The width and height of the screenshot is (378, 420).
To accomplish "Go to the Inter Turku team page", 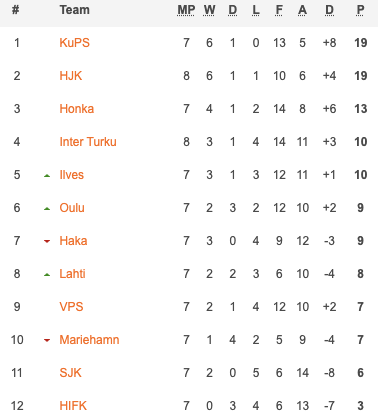I will 88,142.
